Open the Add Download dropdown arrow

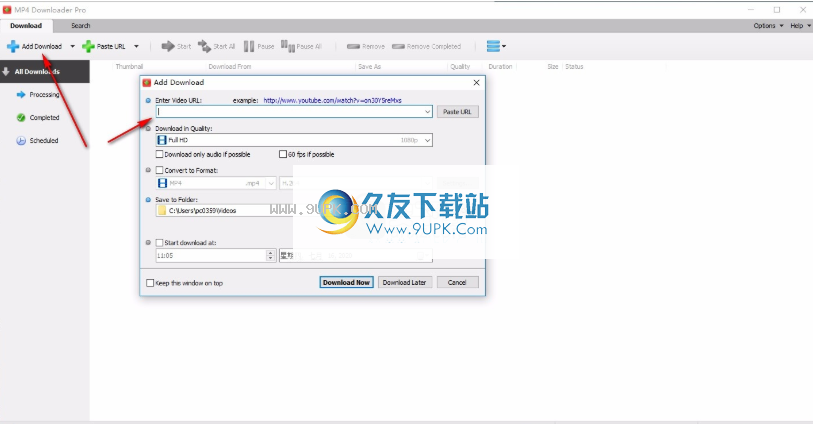pyautogui.click(x=73, y=47)
